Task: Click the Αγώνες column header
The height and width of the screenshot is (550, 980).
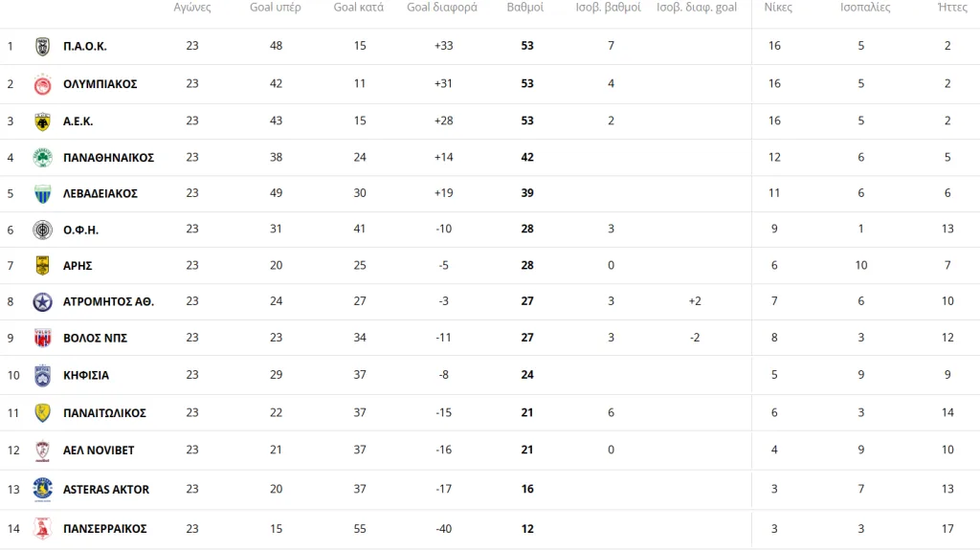Action: click(x=192, y=8)
